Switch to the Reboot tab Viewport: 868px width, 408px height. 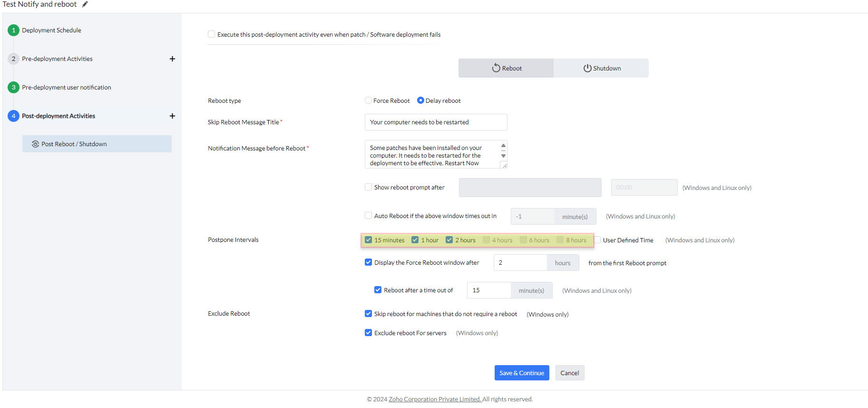coord(506,68)
